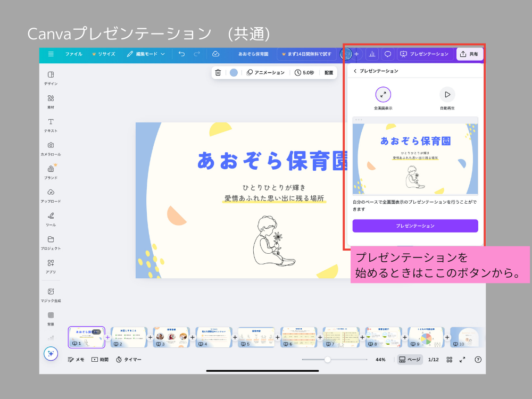The width and height of the screenshot is (532, 399).
Task: Click the 共有 share button
Action: point(470,54)
